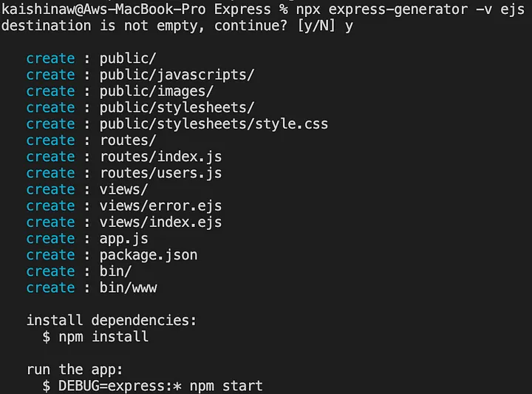Click the 'app.js' file name

pyautogui.click(x=124, y=239)
